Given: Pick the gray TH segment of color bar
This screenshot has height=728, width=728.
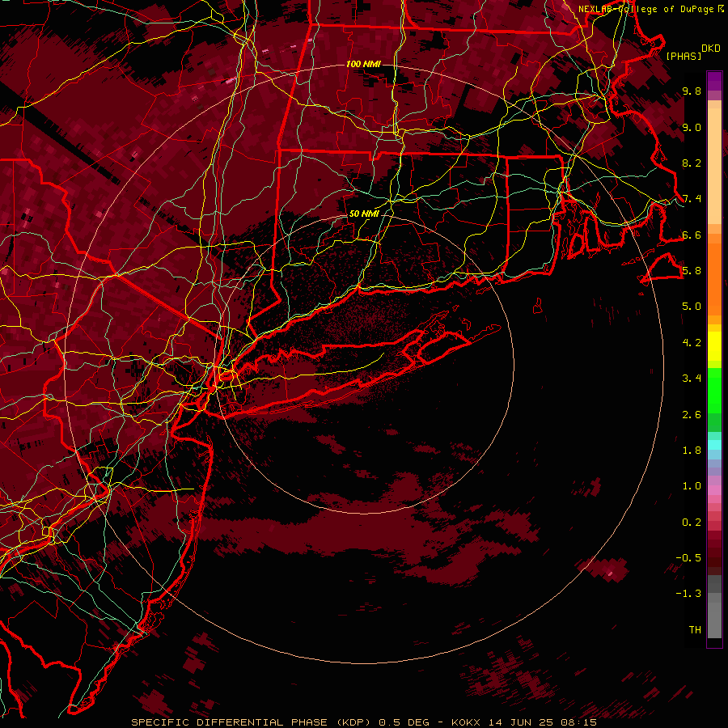Looking at the screenshot, I should 714,622.
